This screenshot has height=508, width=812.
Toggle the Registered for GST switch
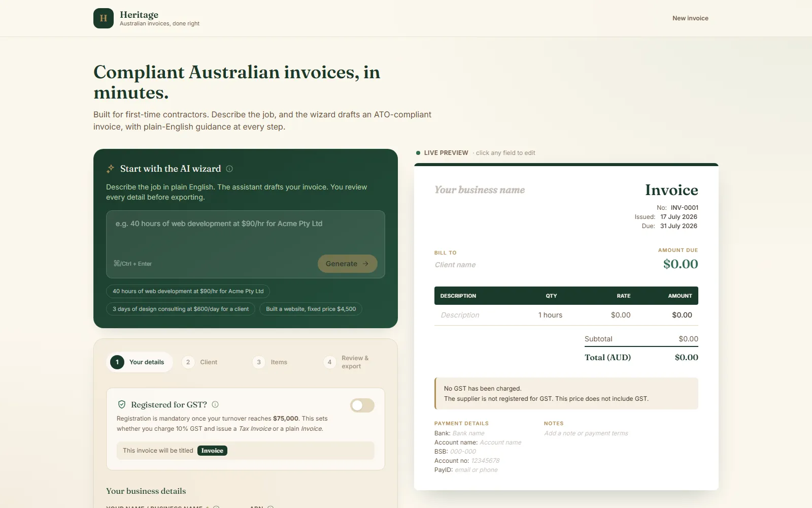coord(362,405)
